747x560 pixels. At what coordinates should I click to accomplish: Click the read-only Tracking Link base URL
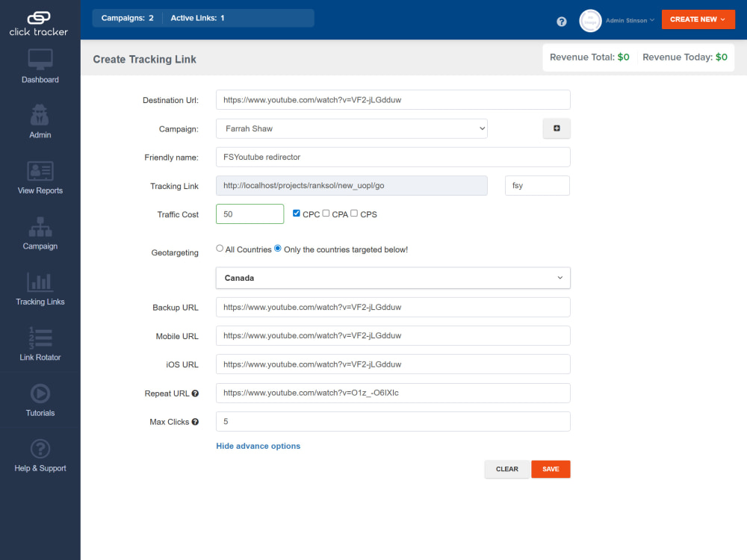pyautogui.click(x=352, y=186)
